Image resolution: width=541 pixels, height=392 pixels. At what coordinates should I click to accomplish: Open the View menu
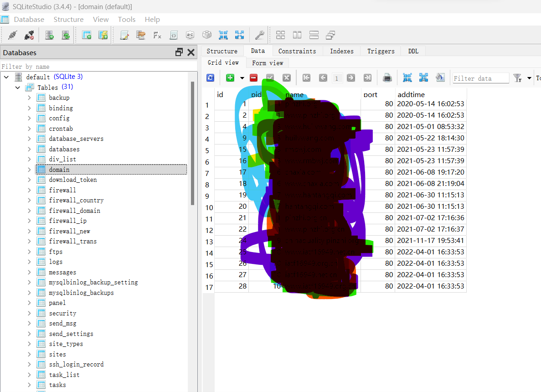pyautogui.click(x=101, y=19)
